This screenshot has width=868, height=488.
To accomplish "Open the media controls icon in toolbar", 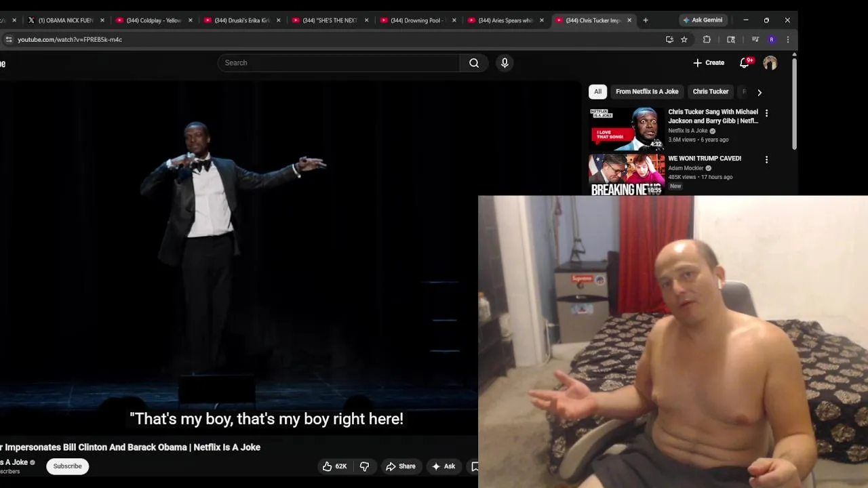I will pyautogui.click(x=755, y=39).
